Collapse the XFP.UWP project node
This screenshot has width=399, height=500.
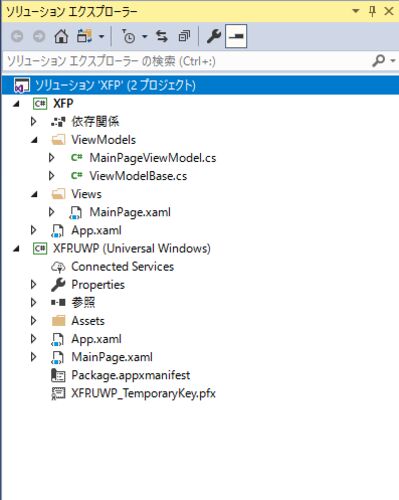[16, 249]
